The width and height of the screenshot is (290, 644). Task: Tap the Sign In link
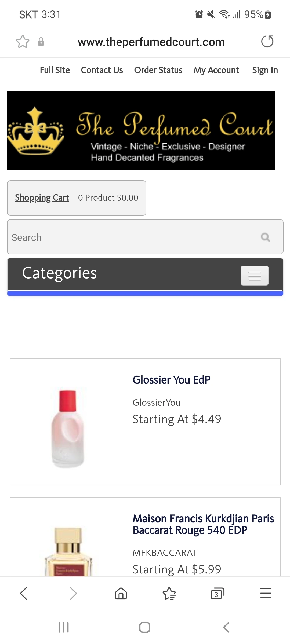pos(265,70)
